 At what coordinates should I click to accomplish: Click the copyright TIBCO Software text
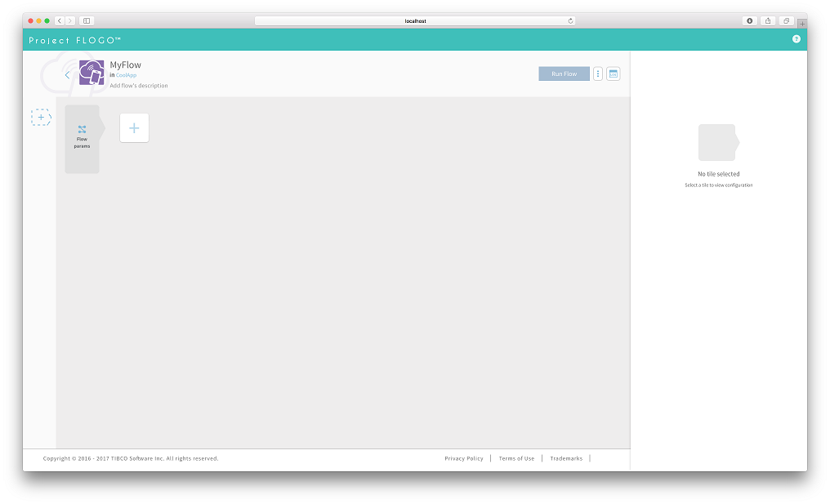(x=130, y=458)
